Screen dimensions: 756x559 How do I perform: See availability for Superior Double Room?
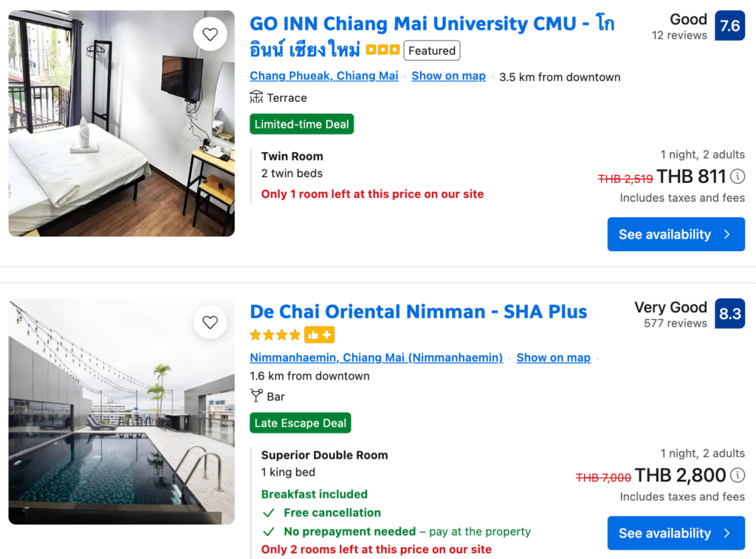(x=676, y=533)
